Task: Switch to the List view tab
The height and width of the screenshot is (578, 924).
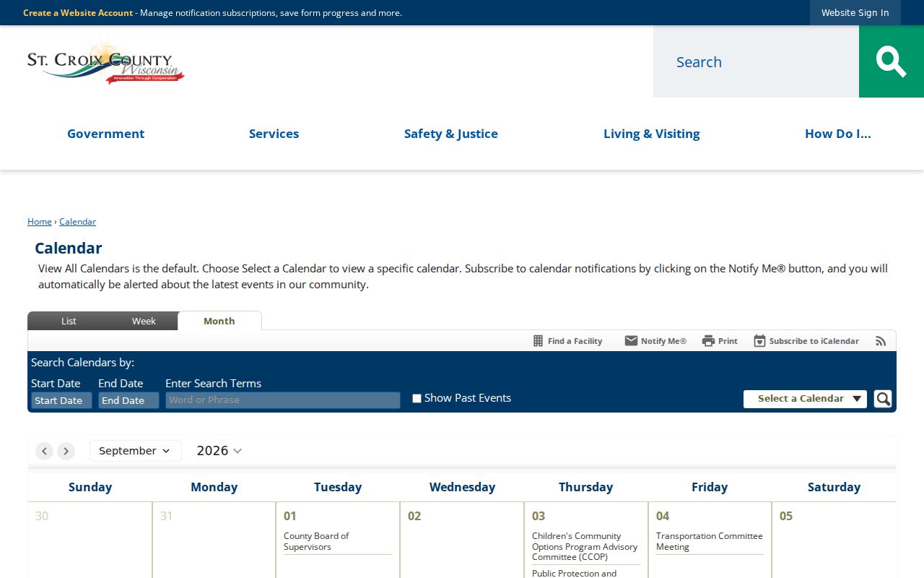Action: click(69, 321)
